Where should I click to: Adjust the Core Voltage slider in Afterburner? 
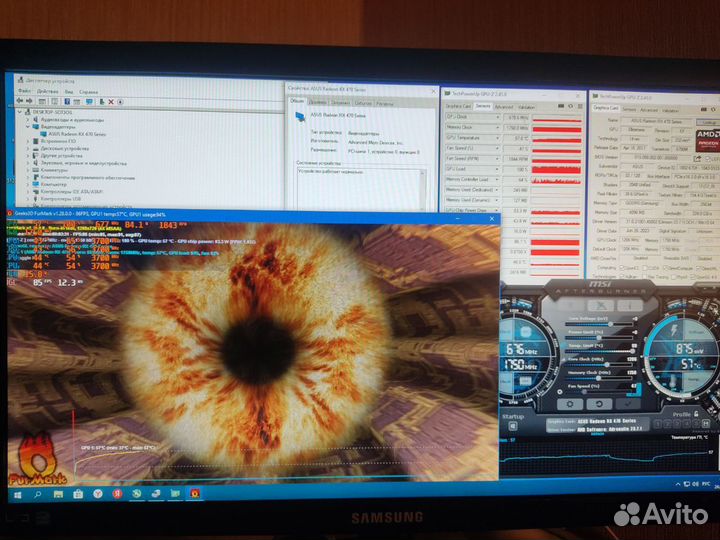click(599, 325)
